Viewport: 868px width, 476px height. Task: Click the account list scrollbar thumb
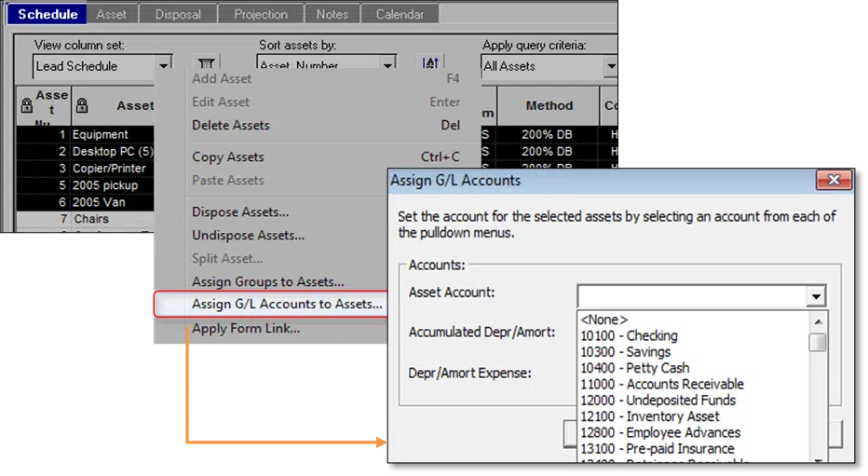coord(818,342)
